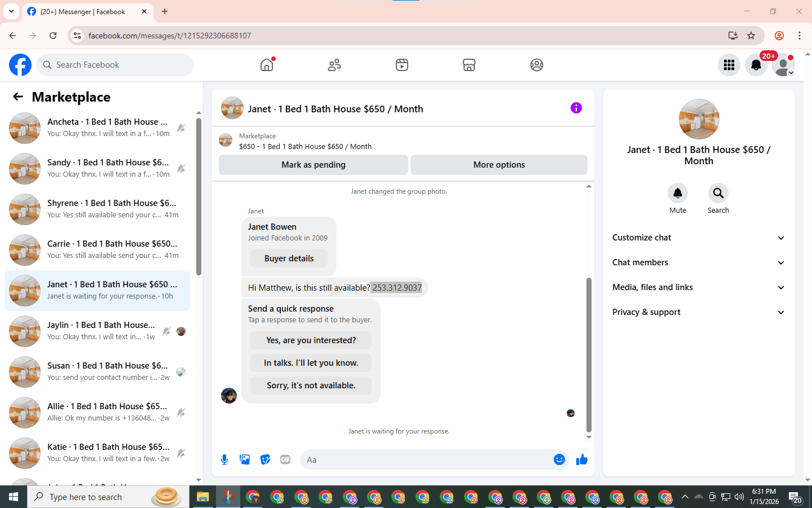Image resolution: width=812 pixels, height=508 pixels.
Task: Open Chrome's three-dot menu
Action: [800, 36]
